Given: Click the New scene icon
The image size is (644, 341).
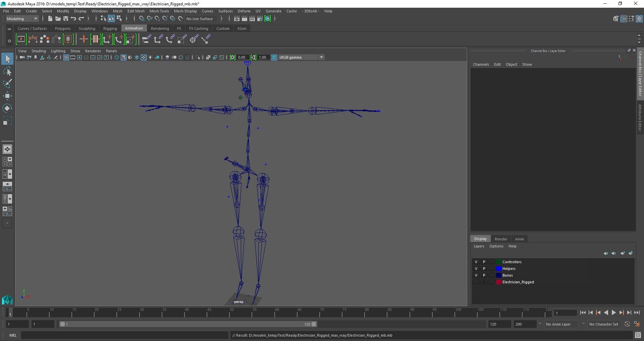Looking at the screenshot, I should click(x=50, y=19).
